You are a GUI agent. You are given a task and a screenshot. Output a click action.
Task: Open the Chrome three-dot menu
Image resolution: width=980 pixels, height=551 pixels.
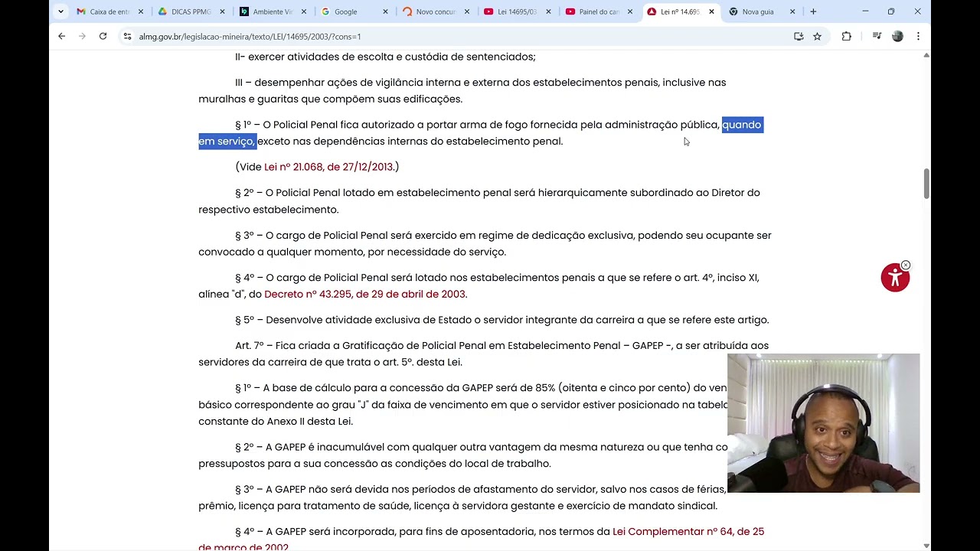(918, 36)
